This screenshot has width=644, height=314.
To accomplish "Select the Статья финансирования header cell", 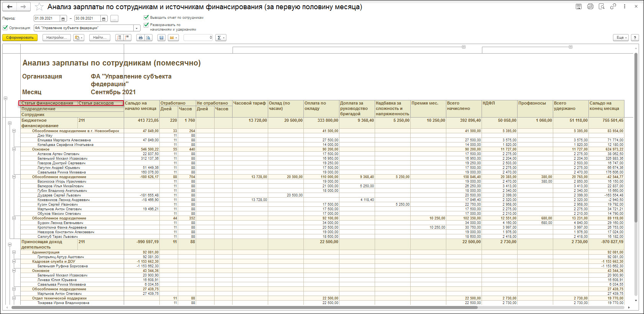I will 48,103.
